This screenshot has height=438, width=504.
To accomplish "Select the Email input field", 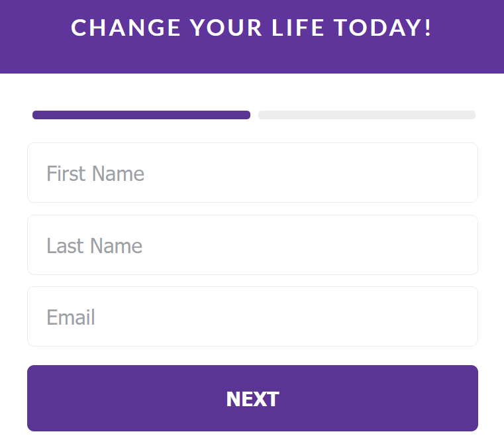I will [x=252, y=317].
